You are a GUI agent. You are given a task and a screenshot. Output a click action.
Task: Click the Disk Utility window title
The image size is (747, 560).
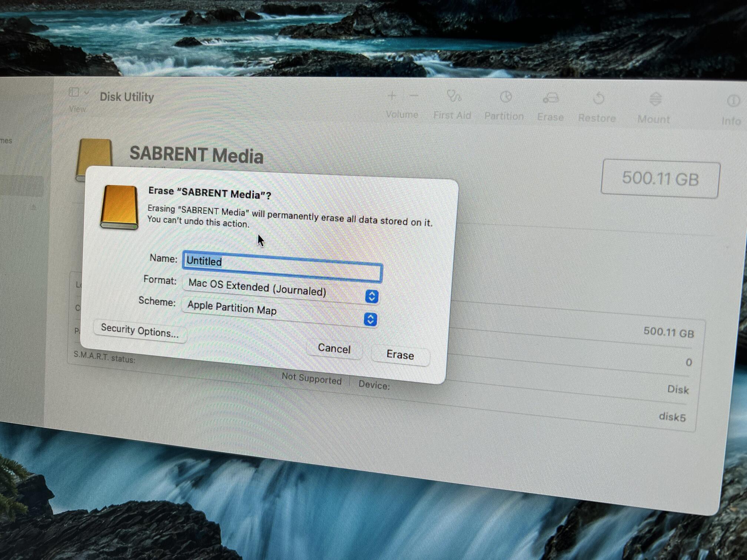pos(127,97)
